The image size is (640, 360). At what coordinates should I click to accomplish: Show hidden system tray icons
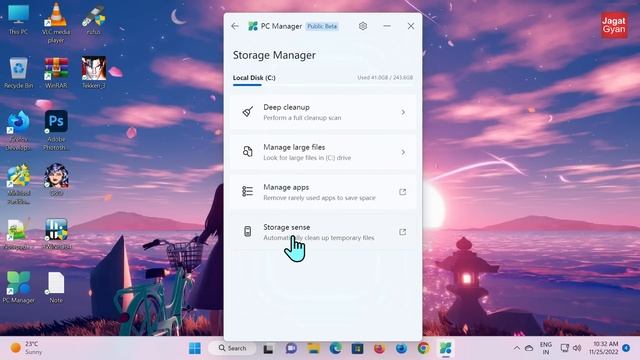click(517, 348)
